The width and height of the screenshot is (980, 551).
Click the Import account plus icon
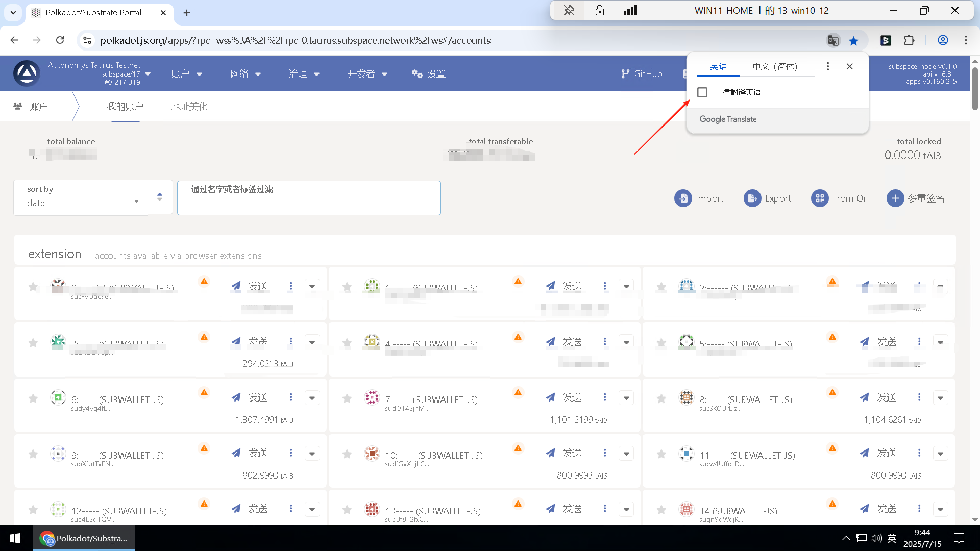click(x=683, y=198)
